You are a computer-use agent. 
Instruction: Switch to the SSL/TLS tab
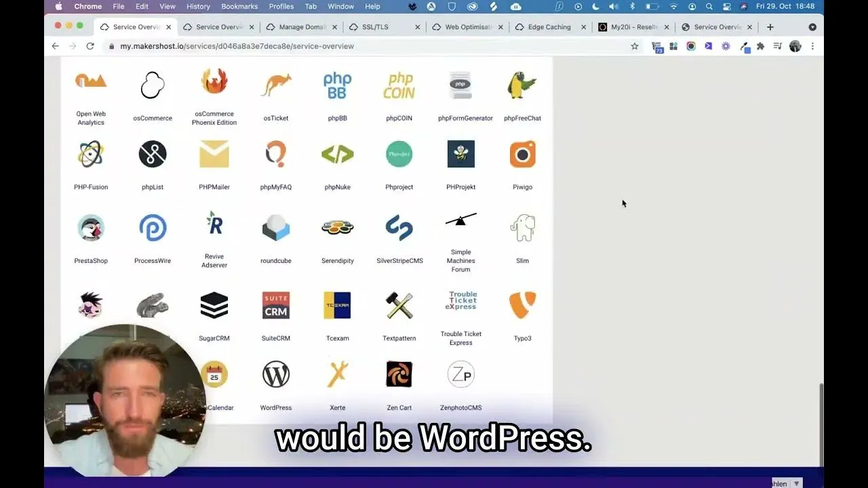point(374,27)
